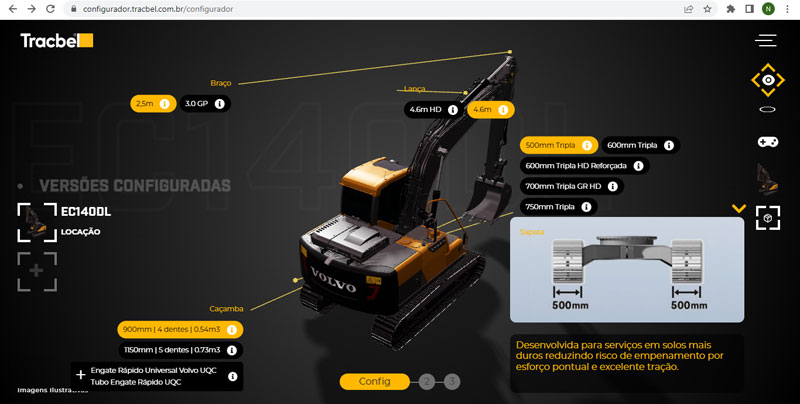Viewport: 800px width, 404px height.
Task: Reload the page in browser
Action: click(x=50, y=9)
